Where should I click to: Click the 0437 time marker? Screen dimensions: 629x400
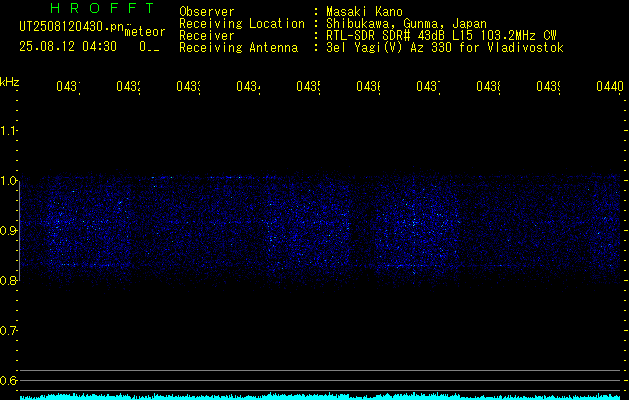tap(428, 86)
